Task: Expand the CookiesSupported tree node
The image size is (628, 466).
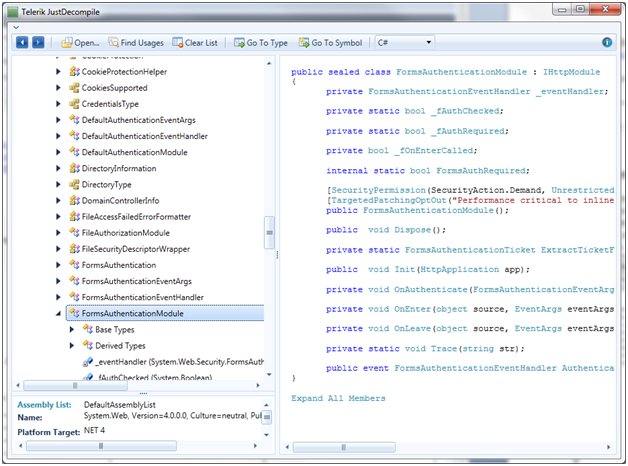Action: [x=58, y=88]
